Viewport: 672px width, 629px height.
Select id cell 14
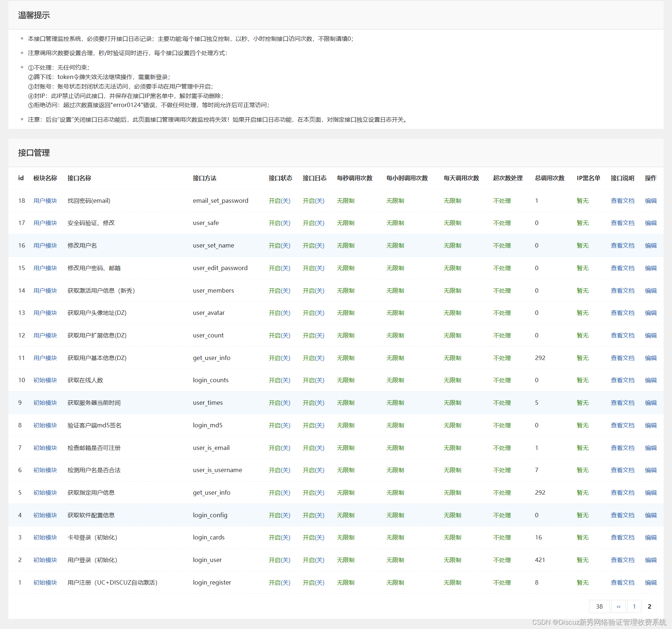(21, 290)
